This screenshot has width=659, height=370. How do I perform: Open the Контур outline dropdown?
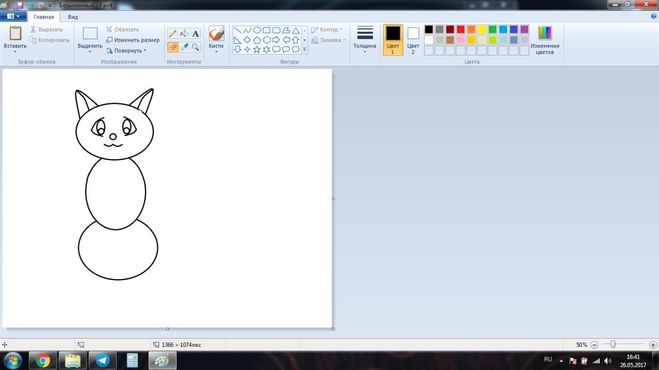point(327,29)
